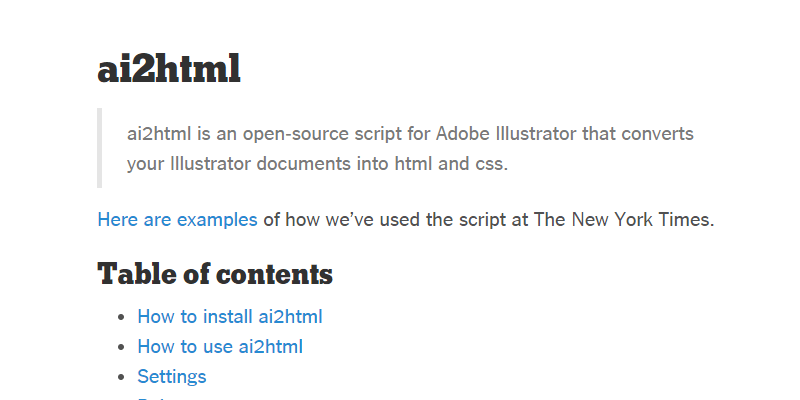Click the "ai2html" main page heading
This screenshot has height=400, width=800.
169,69
